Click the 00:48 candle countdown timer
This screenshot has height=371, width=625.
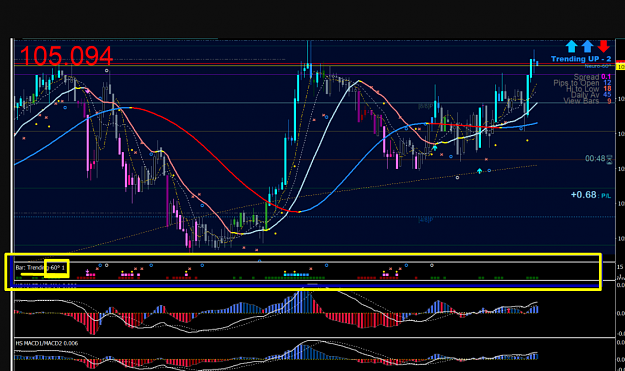pyautogui.click(x=595, y=159)
